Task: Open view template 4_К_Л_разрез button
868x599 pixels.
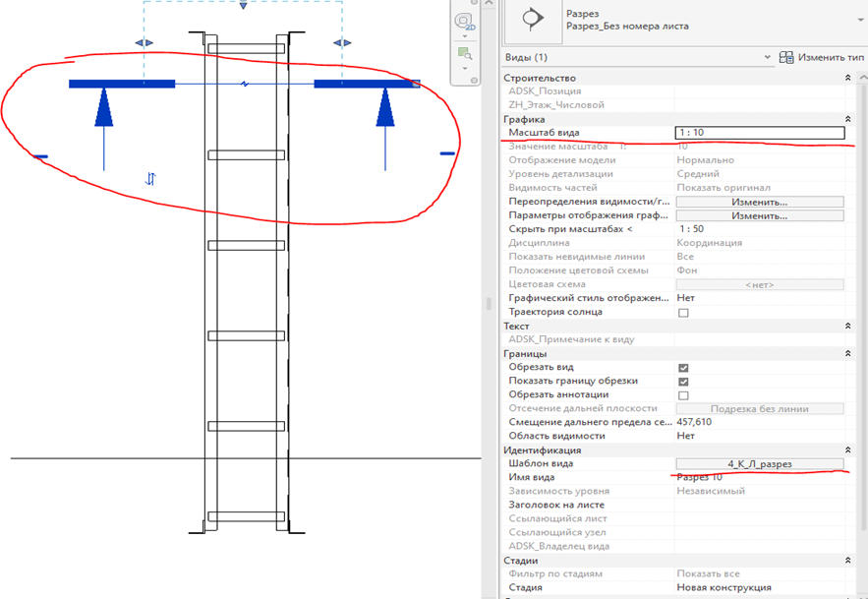Action: click(x=760, y=464)
